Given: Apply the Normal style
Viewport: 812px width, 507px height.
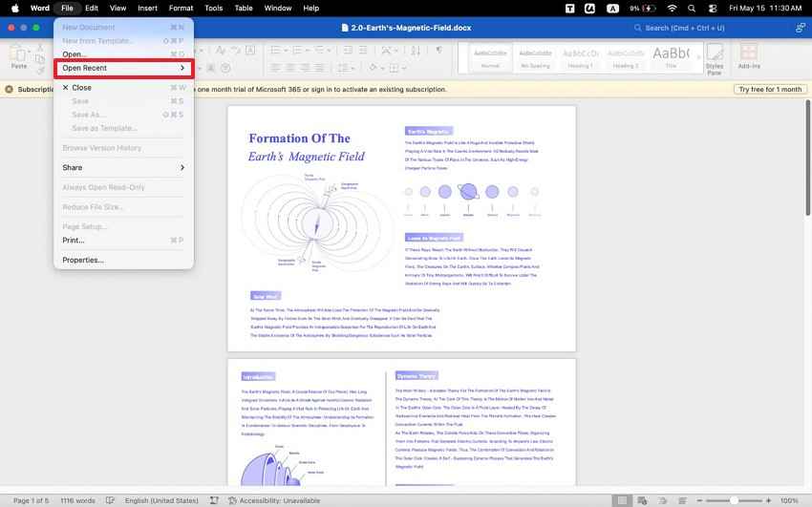Looking at the screenshot, I should pos(490,58).
